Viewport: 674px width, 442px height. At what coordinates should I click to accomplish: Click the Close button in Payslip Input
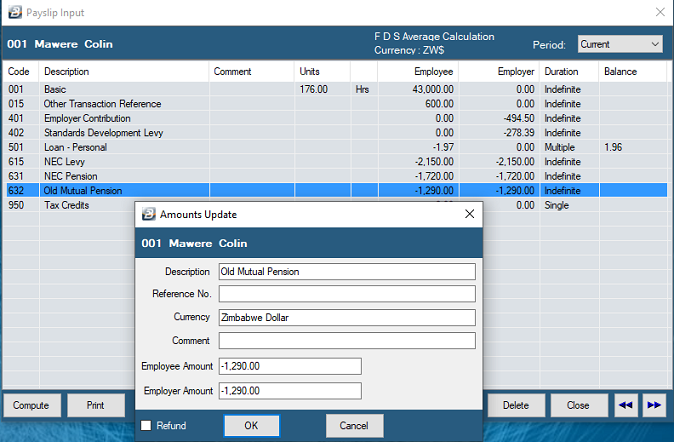coord(578,405)
